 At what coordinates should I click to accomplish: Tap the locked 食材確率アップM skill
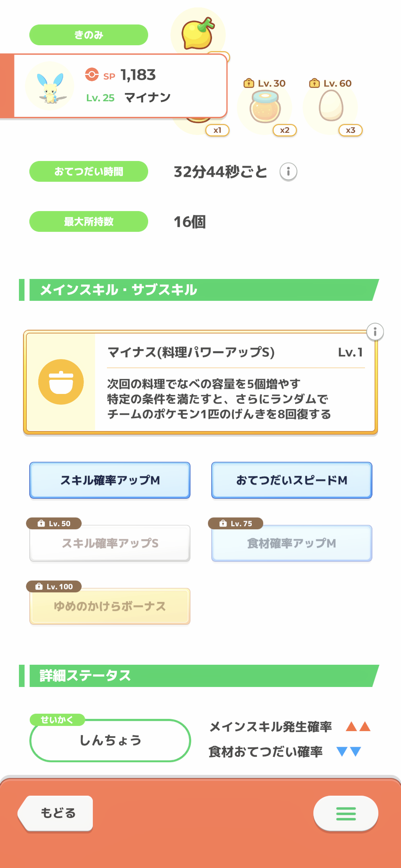click(x=292, y=543)
